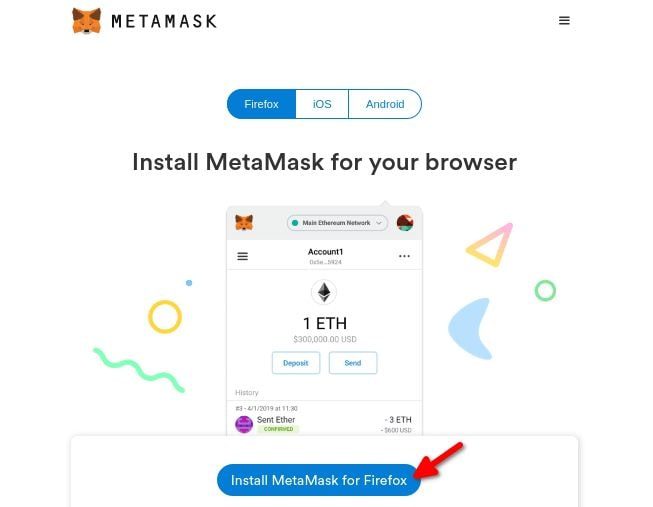Click the Ethereum diamond logo

tap(324, 292)
